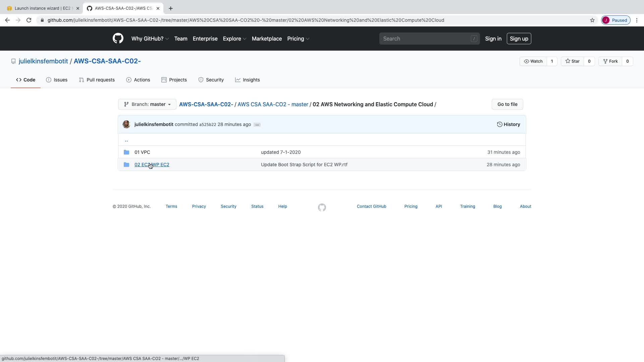
Task: Open the 01 VPC folder icon
Action: click(x=126, y=152)
